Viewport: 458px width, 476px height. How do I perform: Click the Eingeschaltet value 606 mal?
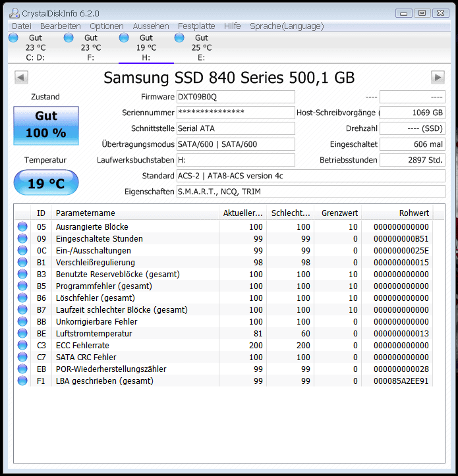coord(413,144)
